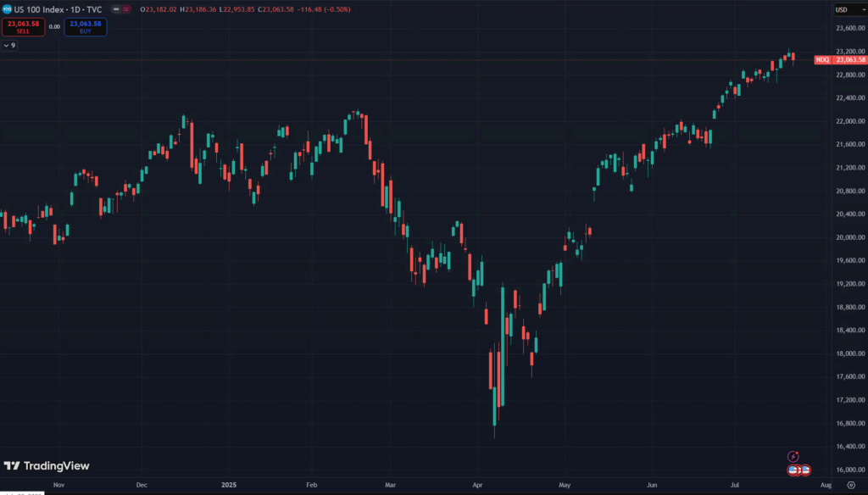Click the 16,000.00 price scale label
Viewport: 868px width, 495px height.
[x=849, y=470]
